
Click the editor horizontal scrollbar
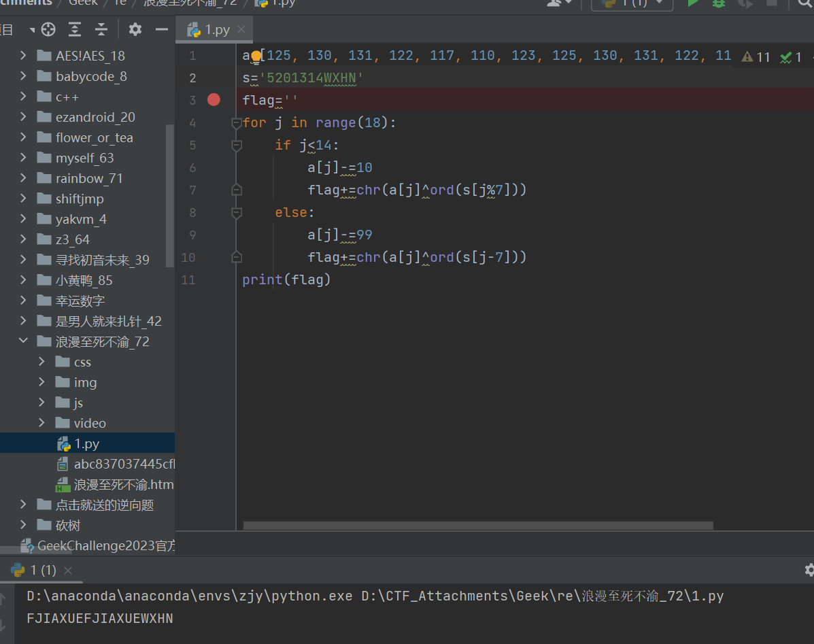pos(477,526)
